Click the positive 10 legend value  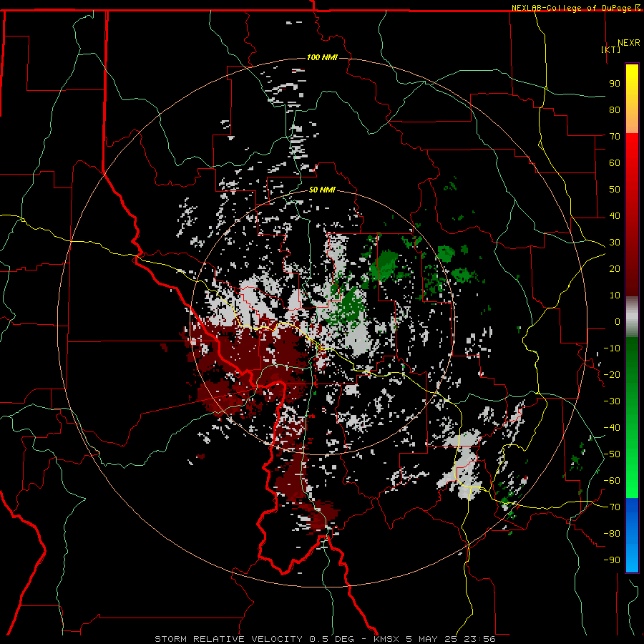(615, 296)
